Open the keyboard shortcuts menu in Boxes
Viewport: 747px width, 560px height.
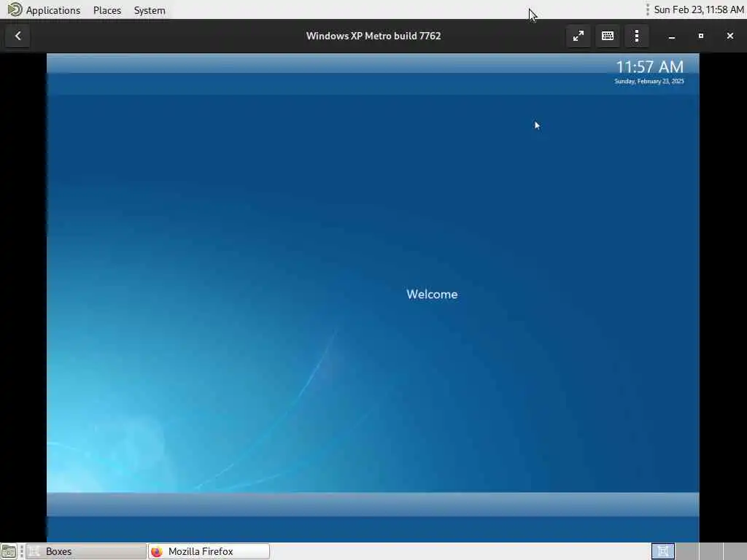click(608, 36)
